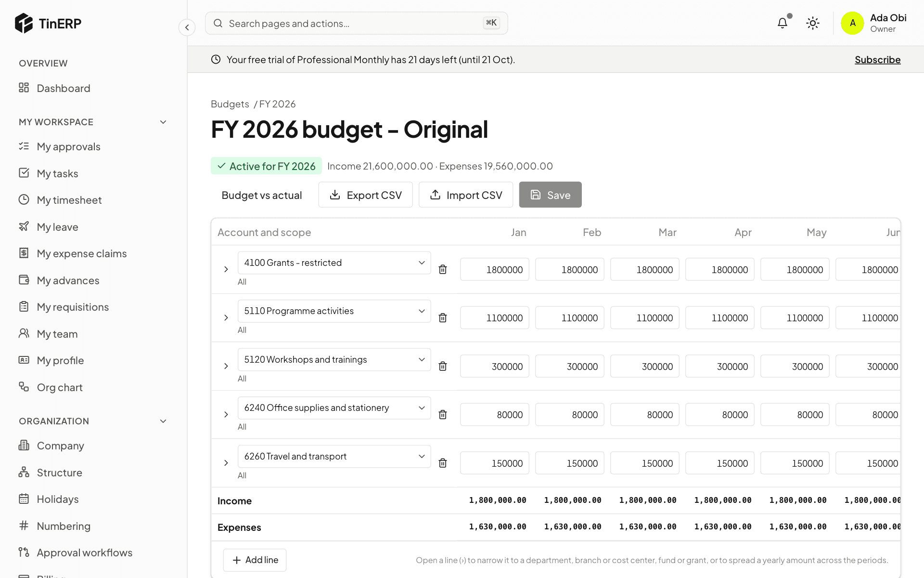This screenshot has width=924, height=578.
Task: Click the Company building icon
Action: pyautogui.click(x=24, y=445)
